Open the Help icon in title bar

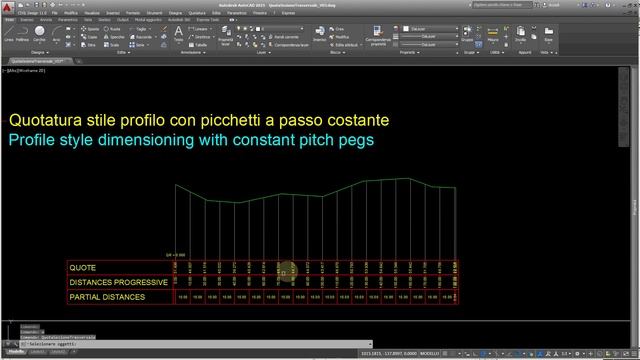[x=608, y=5]
